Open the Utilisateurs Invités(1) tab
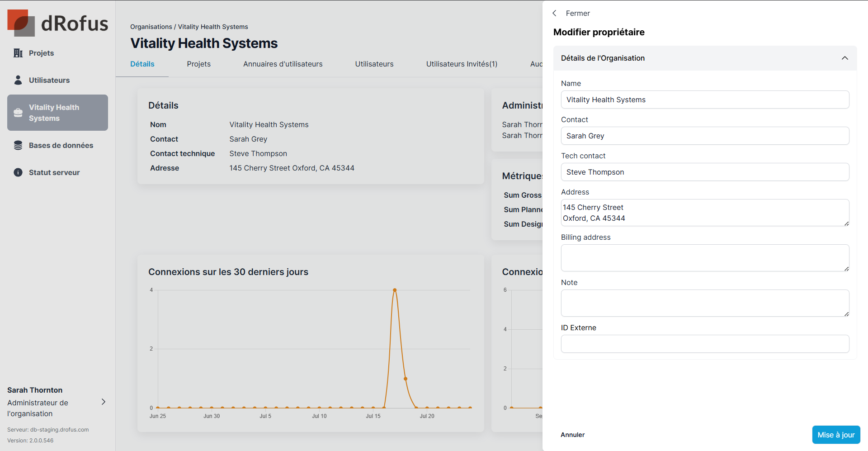Viewport: 868px width, 451px height. click(x=461, y=64)
